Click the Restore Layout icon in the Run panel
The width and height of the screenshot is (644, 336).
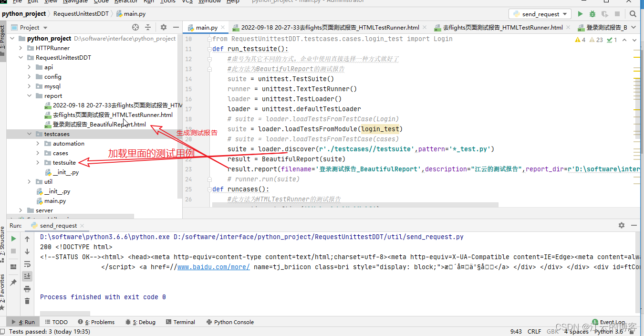point(13,266)
